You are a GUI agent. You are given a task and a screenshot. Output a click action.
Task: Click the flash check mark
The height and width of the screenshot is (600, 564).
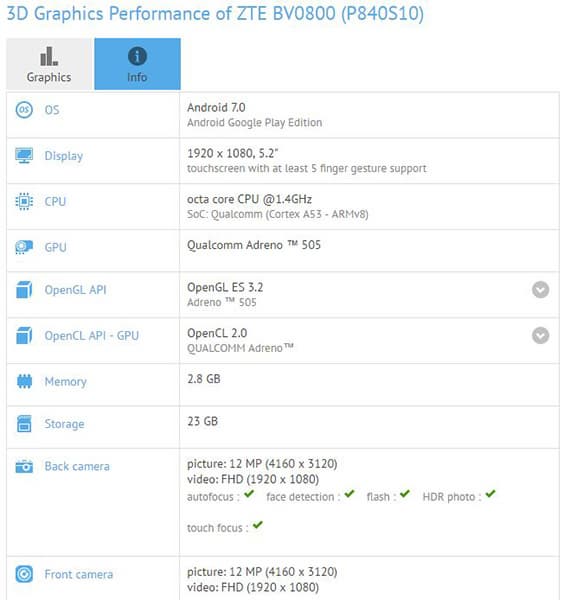tap(405, 494)
